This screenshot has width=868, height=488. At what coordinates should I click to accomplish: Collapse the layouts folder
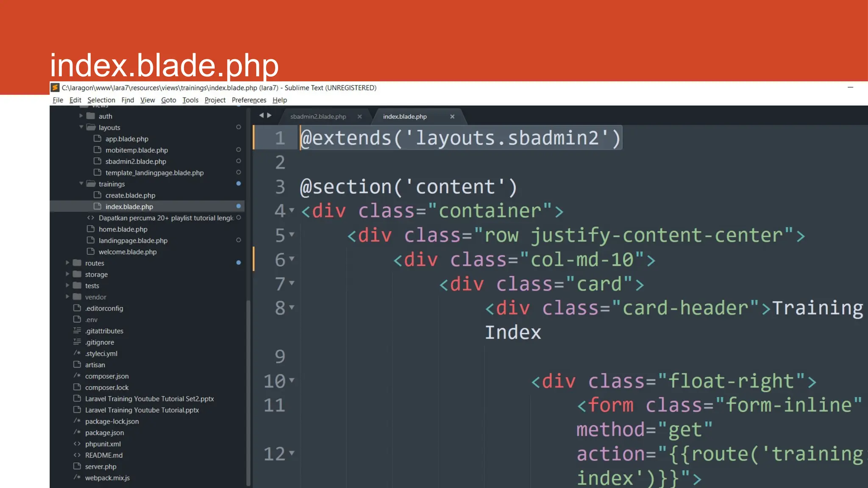(81, 127)
